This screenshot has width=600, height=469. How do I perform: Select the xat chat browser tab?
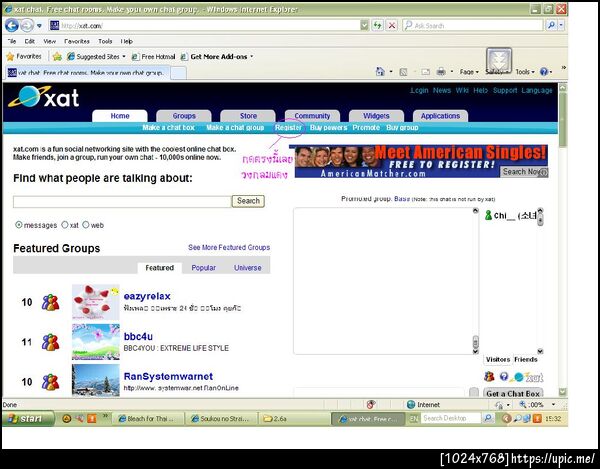coord(86,73)
